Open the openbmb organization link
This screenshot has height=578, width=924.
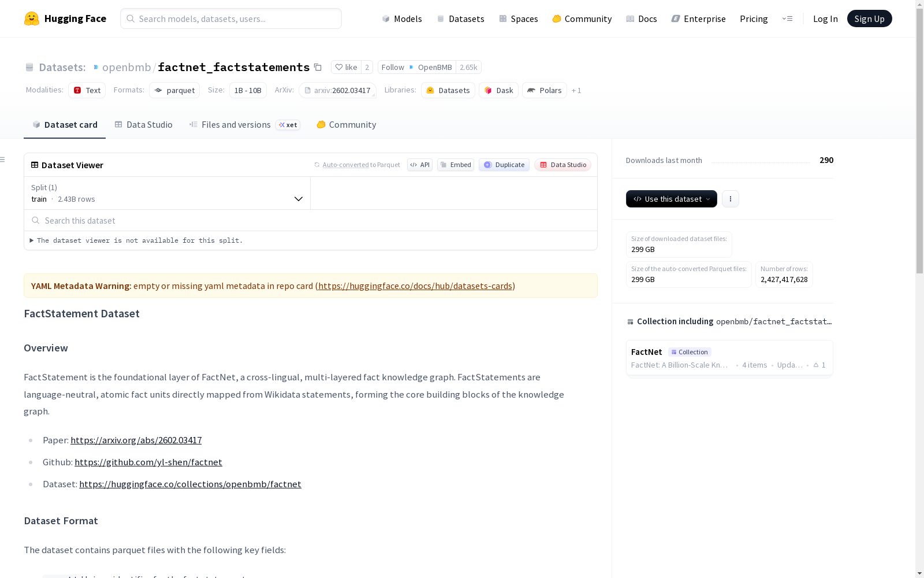(126, 67)
